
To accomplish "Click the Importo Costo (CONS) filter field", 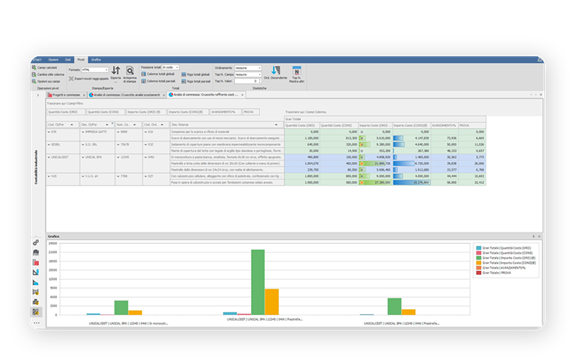I will [188, 112].
